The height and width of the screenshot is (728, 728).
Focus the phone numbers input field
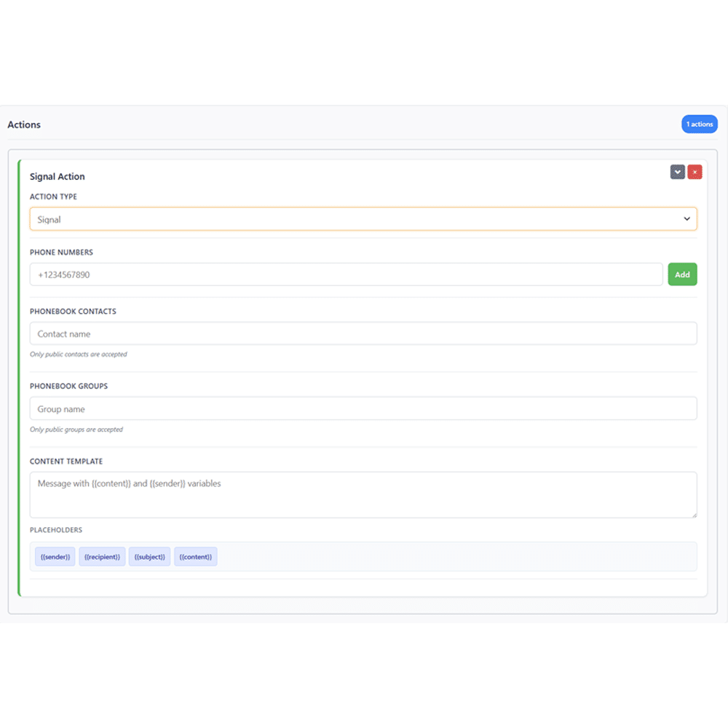pos(346,274)
